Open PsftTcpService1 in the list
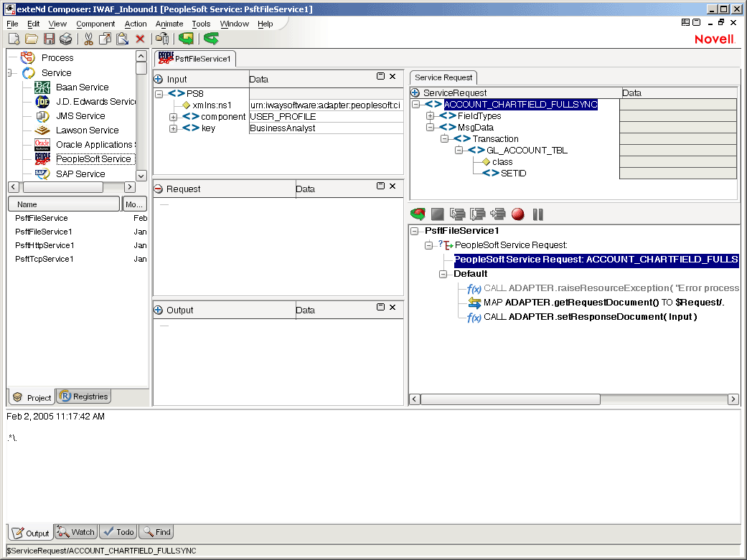747x560 pixels. (x=44, y=259)
